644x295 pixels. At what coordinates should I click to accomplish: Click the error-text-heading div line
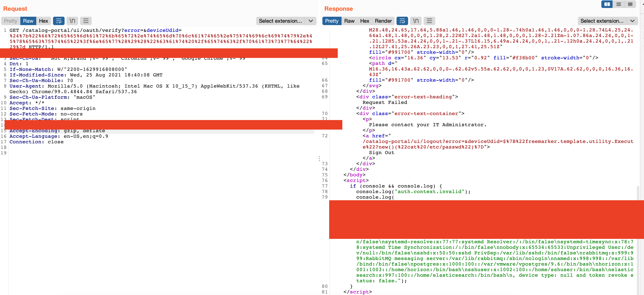click(x=407, y=97)
